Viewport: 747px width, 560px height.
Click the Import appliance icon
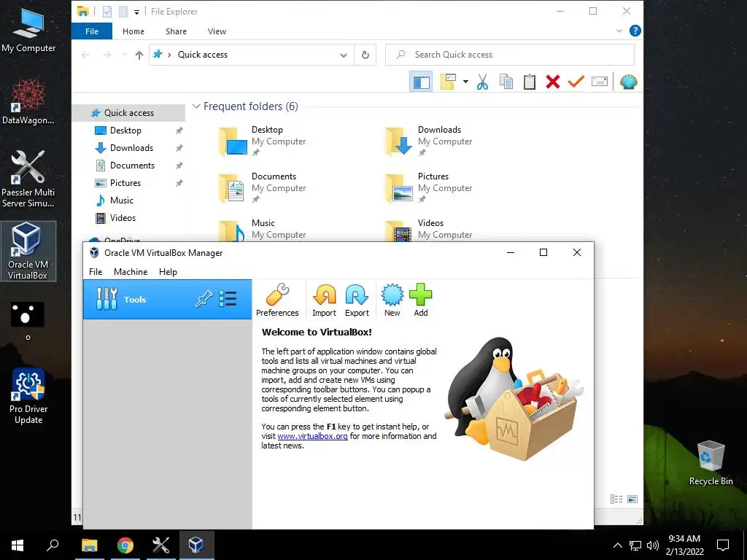[x=324, y=300]
